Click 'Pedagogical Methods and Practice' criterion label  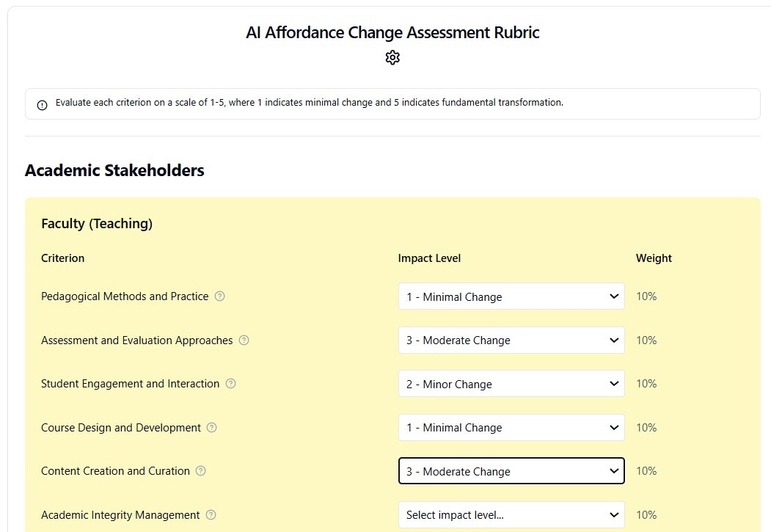[x=125, y=296]
